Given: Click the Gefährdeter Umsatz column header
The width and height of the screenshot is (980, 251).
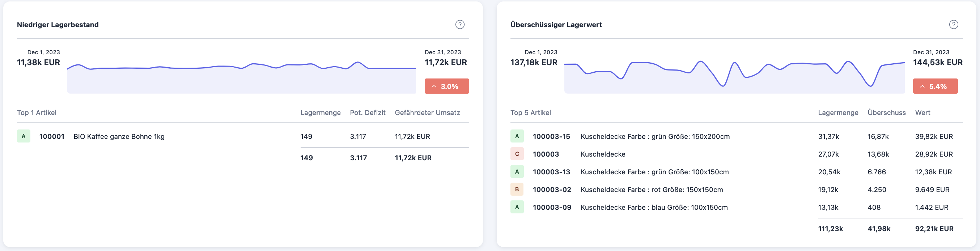Looking at the screenshot, I should (x=427, y=112).
